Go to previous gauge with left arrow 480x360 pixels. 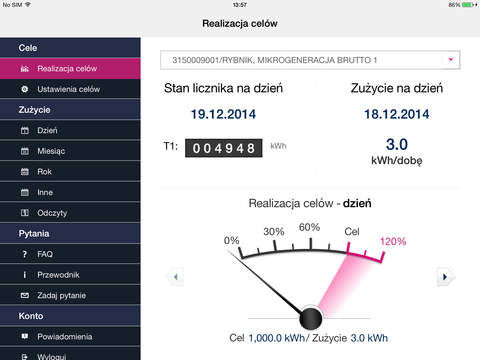tap(175, 277)
